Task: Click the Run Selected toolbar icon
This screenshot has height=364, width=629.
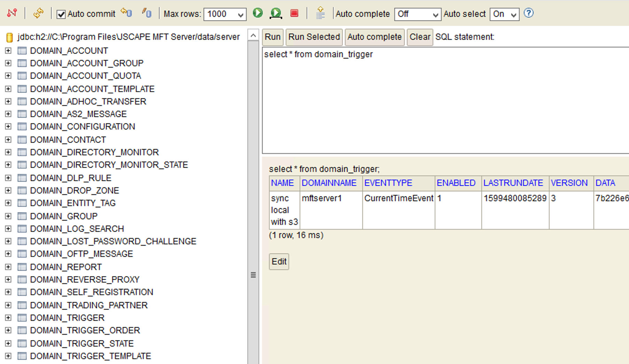Action: pyautogui.click(x=276, y=13)
